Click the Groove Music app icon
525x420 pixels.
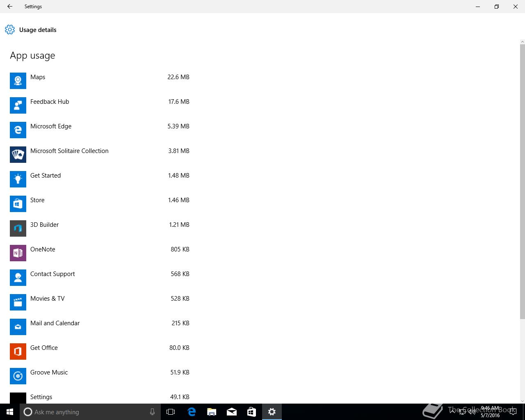[x=18, y=376]
